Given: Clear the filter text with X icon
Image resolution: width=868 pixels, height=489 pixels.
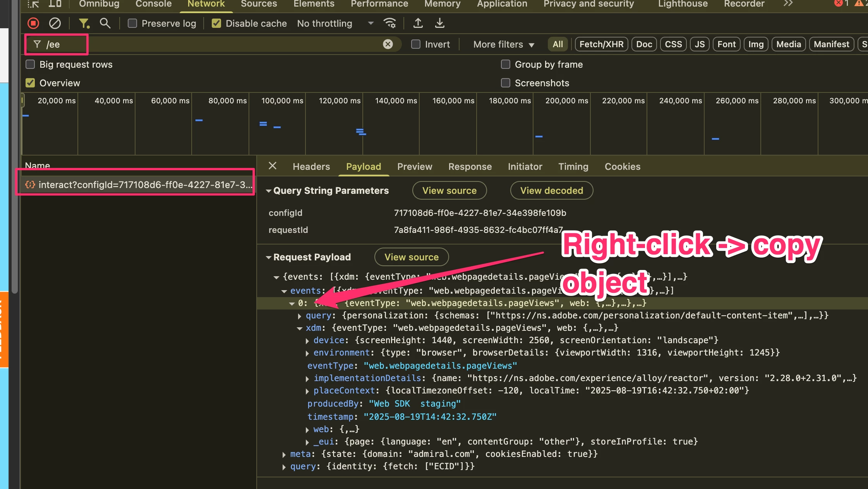Looking at the screenshot, I should click(x=388, y=44).
